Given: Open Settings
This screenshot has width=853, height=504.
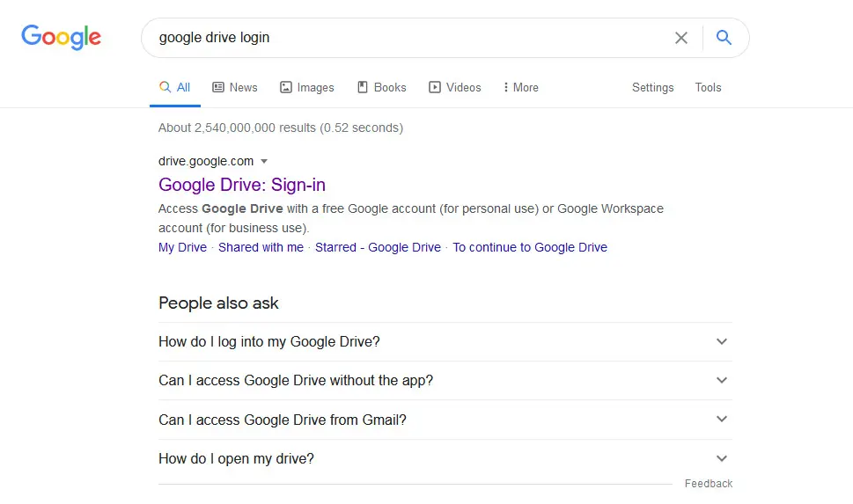Looking at the screenshot, I should tap(652, 88).
